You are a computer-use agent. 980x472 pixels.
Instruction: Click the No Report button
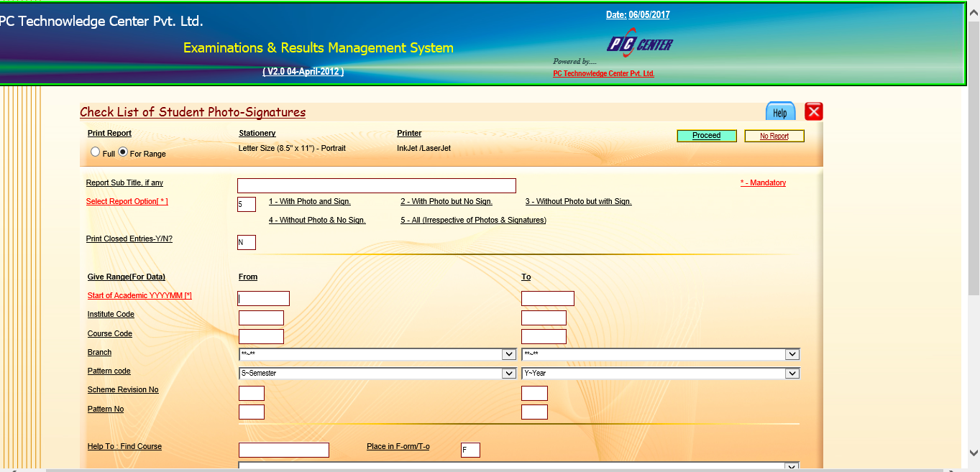(x=774, y=136)
